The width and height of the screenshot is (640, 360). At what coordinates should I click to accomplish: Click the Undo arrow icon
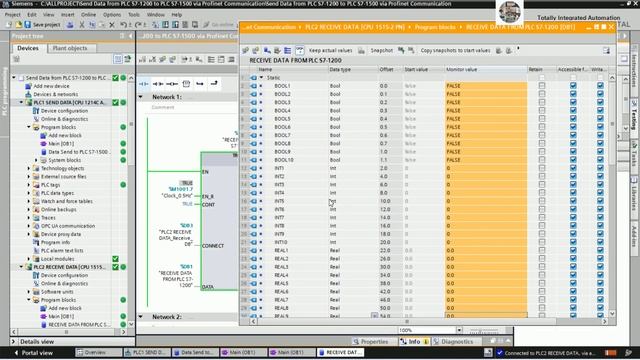pos(123,25)
